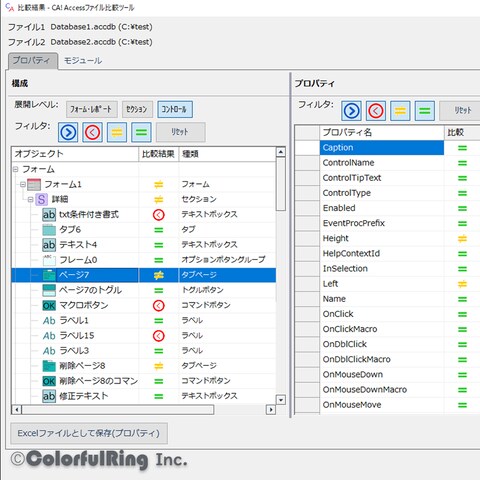
Task: Click the not-equal result icon for 削除ページ8
Action: [x=159, y=366]
